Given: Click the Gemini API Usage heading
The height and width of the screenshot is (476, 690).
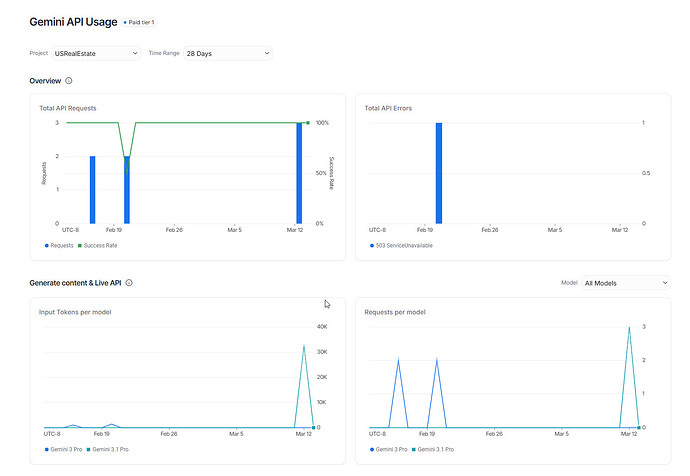Looking at the screenshot, I should [x=73, y=22].
